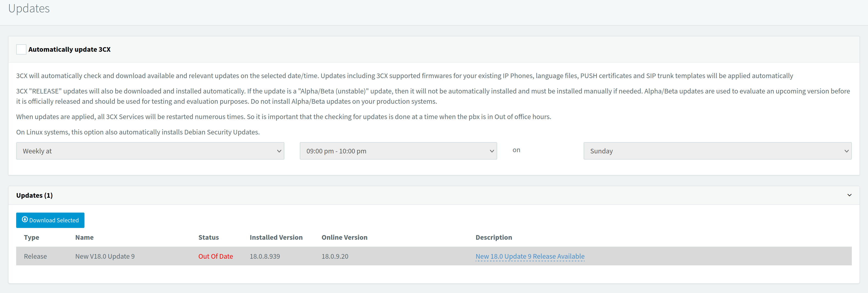
Task: Open the New 18.0 Update 9 Release Available link
Action: click(x=530, y=256)
